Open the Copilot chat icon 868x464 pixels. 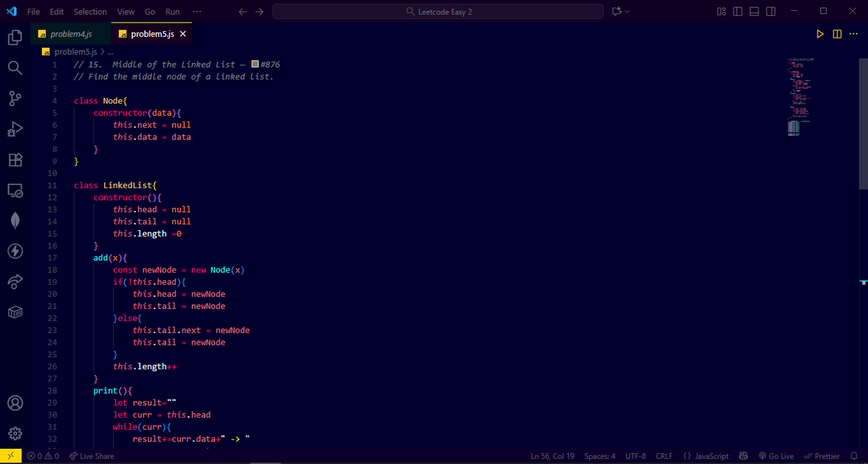pyautogui.click(x=616, y=12)
